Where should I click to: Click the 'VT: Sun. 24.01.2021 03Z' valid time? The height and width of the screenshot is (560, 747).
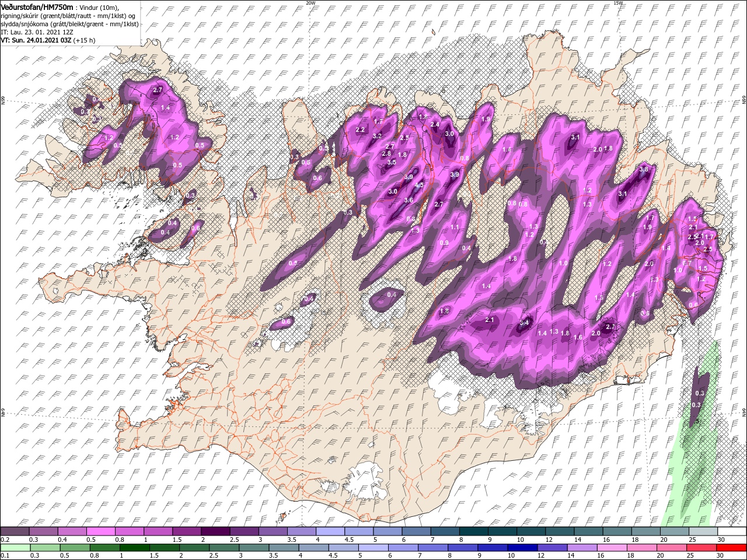[x=36, y=41]
